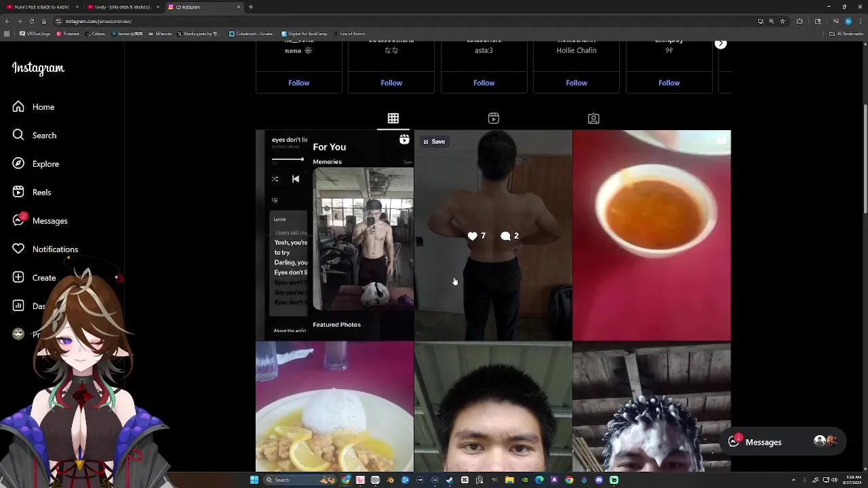Image resolution: width=868 pixels, height=488 pixels.
Task: Follow the asta:3 suggested account
Action: (x=484, y=83)
